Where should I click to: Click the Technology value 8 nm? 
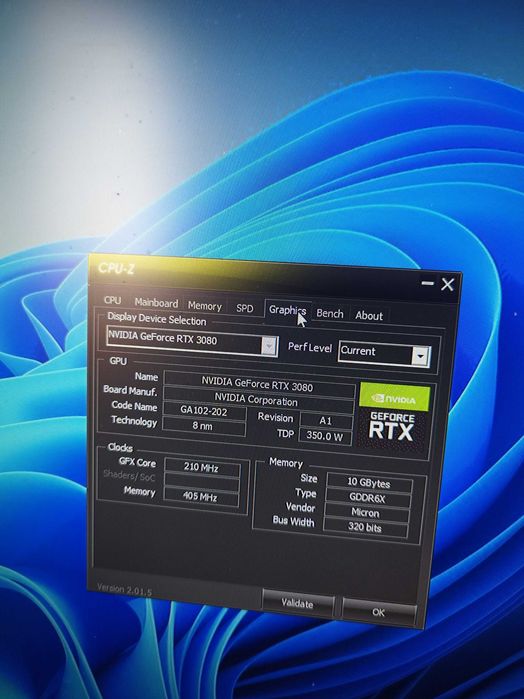click(x=203, y=426)
